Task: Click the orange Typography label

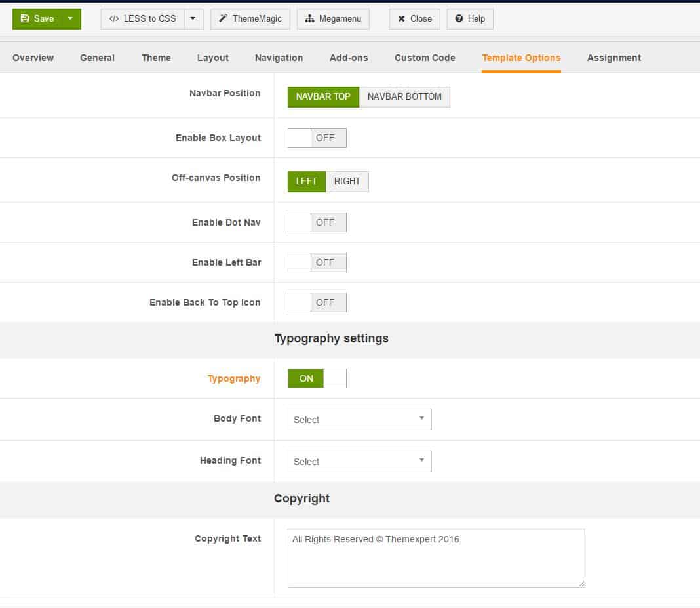Action: click(x=234, y=379)
